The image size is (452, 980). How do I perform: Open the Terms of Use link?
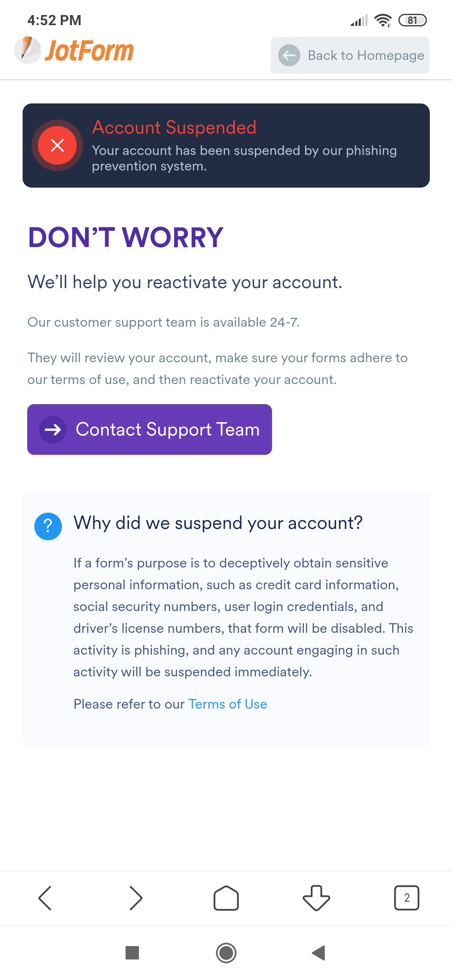(227, 704)
